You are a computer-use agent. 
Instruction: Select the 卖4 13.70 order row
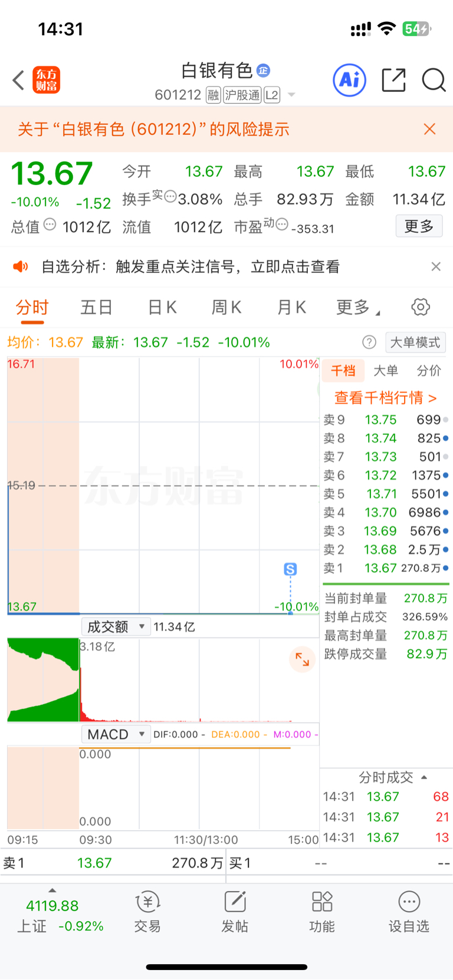click(386, 512)
